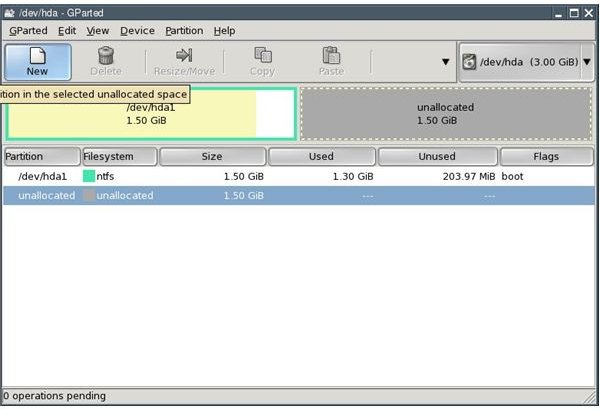The height and width of the screenshot is (417, 600).
Task: Click the gray unallocated color swatch in list
Action: (89, 195)
